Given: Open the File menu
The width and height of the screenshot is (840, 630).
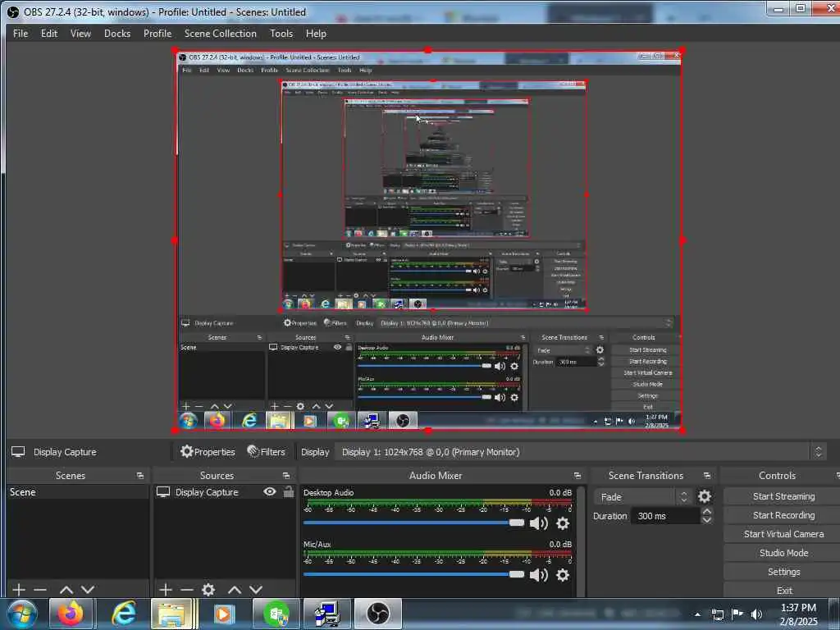Looking at the screenshot, I should [21, 33].
